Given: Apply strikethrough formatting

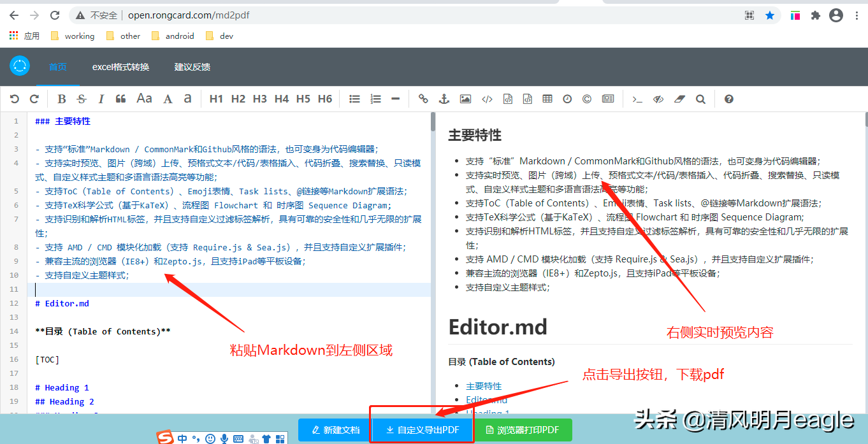Looking at the screenshot, I should [82, 99].
